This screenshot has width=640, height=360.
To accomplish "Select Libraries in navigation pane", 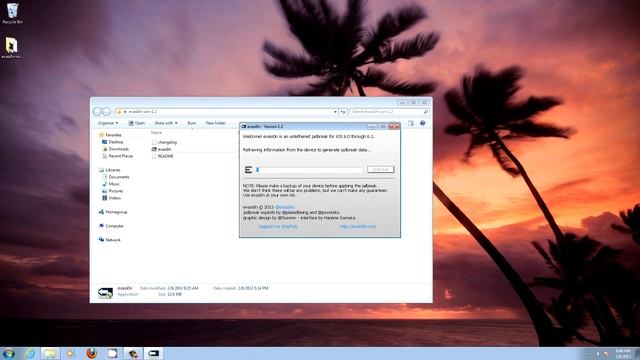I will 109,170.
